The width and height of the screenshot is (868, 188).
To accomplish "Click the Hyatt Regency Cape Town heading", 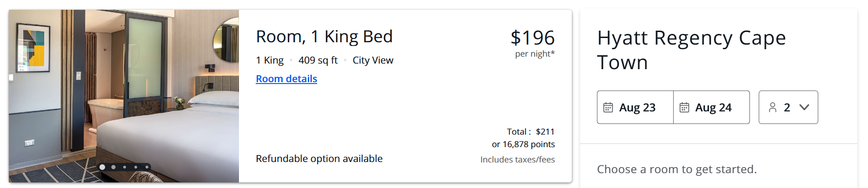I will [x=691, y=50].
